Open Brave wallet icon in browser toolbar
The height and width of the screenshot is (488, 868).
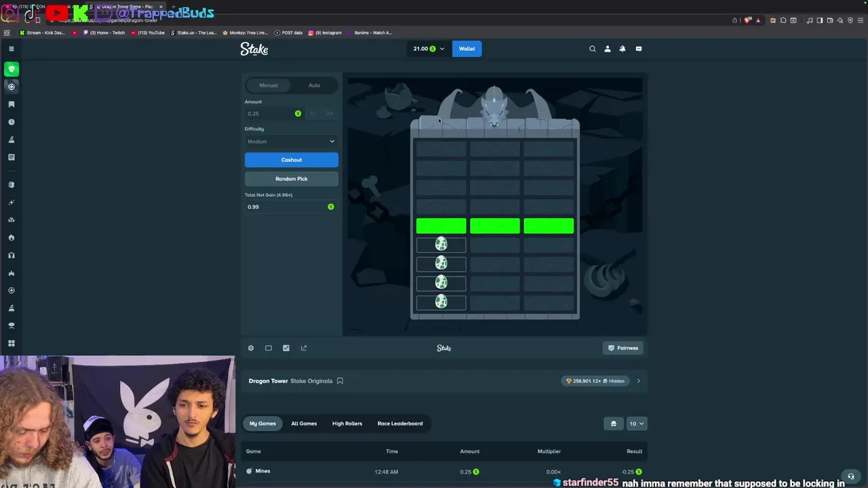tap(830, 20)
